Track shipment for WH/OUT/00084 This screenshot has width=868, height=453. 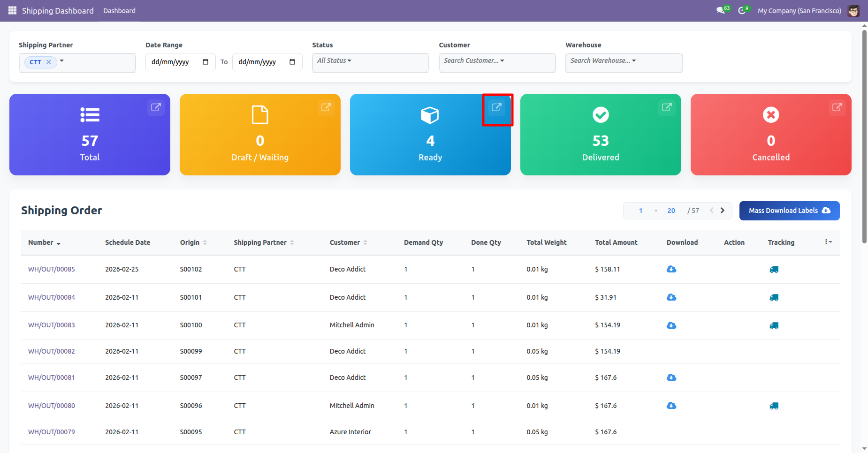pyautogui.click(x=774, y=297)
